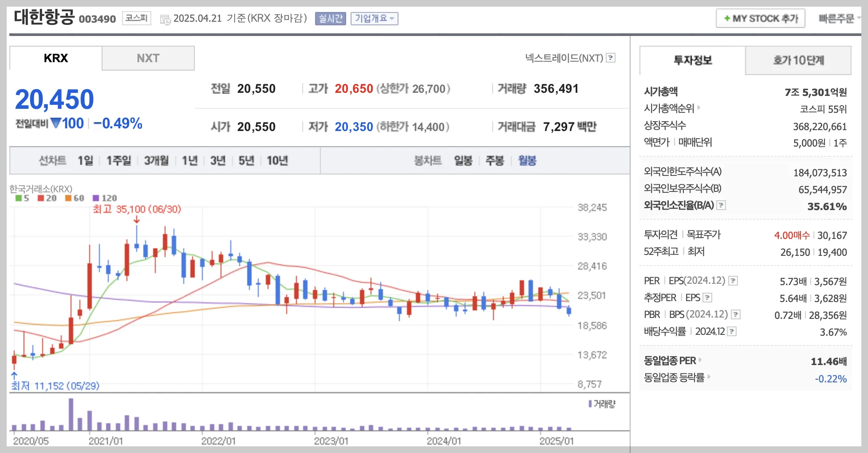Screen dimensions: 868x453
Task: Expand the 빠른주문 dropdown
Action: [x=840, y=18]
